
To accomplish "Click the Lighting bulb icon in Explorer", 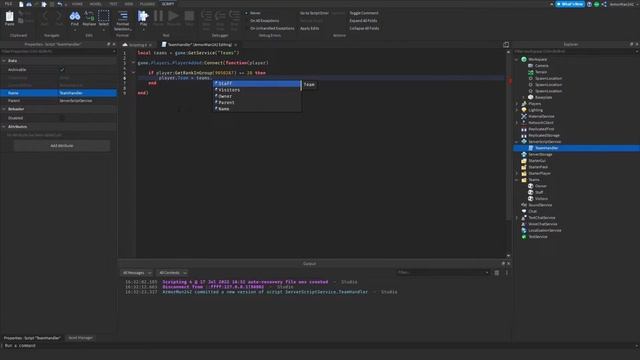I will 524,110.
